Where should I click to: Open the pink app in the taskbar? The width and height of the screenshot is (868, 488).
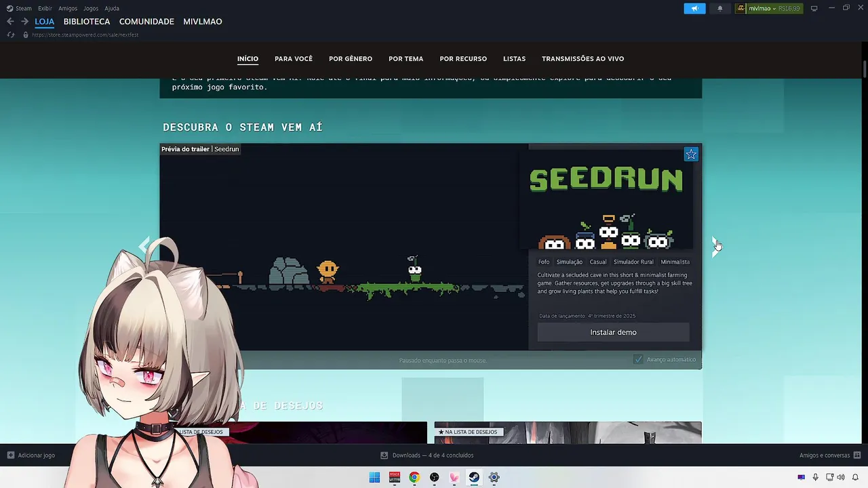pyautogui.click(x=454, y=477)
